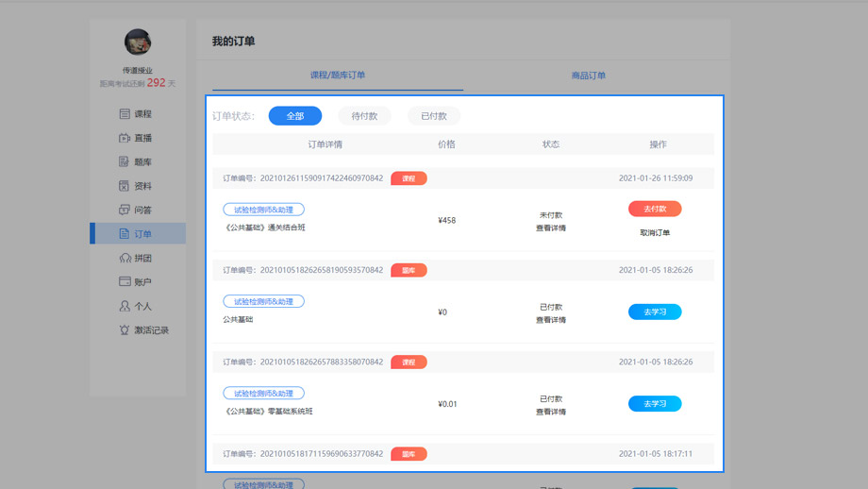Filter orders by 全部 status
This screenshot has width=868, height=489.
[x=295, y=116]
